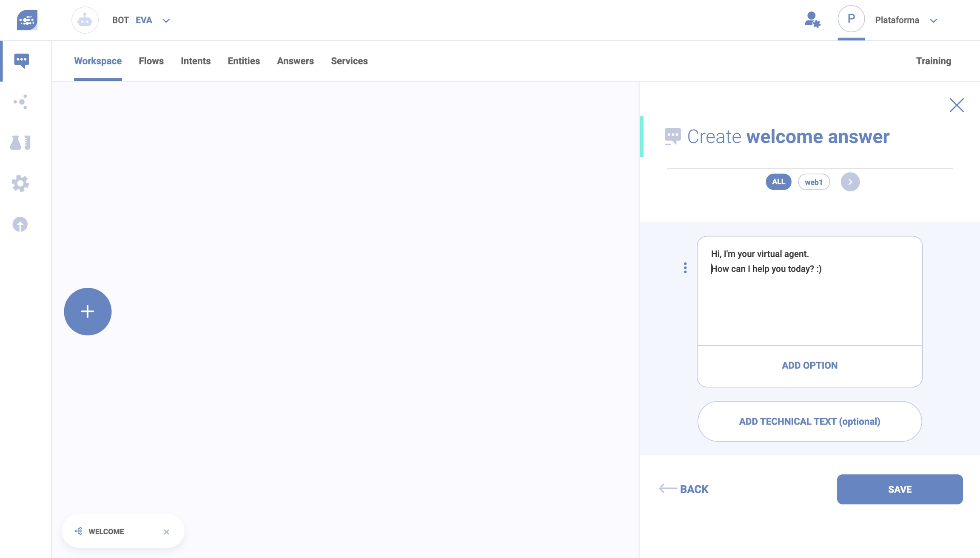Open the Training tab

933,61
